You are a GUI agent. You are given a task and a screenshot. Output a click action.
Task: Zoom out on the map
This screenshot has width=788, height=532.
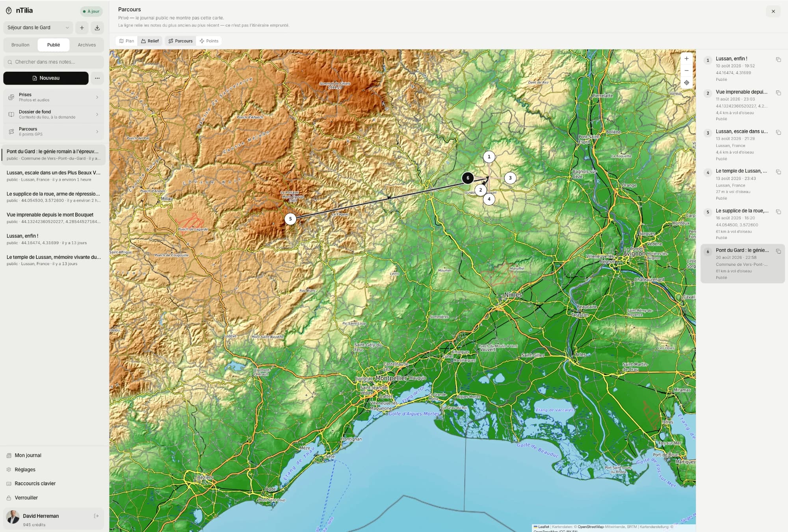pyautogui.click(x=686, y=70)
